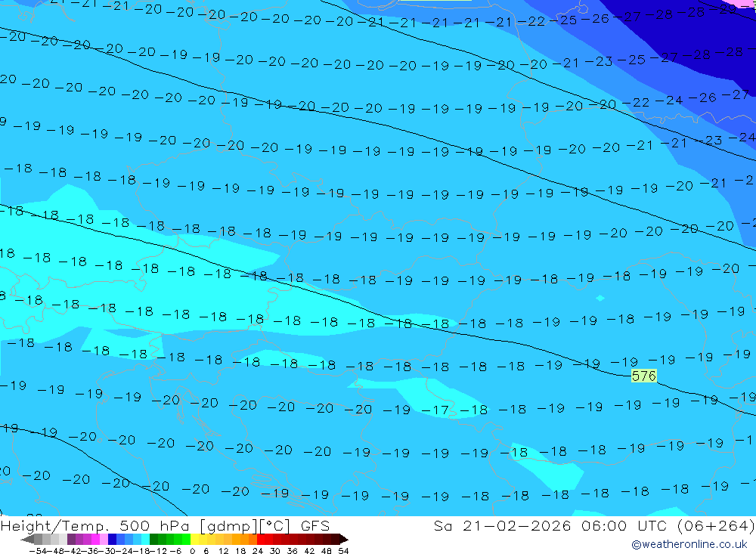Image resolution: width=756 pixels, height=554 pixels.
Task: Click the '0' label under the color scale
Action: [x=192, y=551]
